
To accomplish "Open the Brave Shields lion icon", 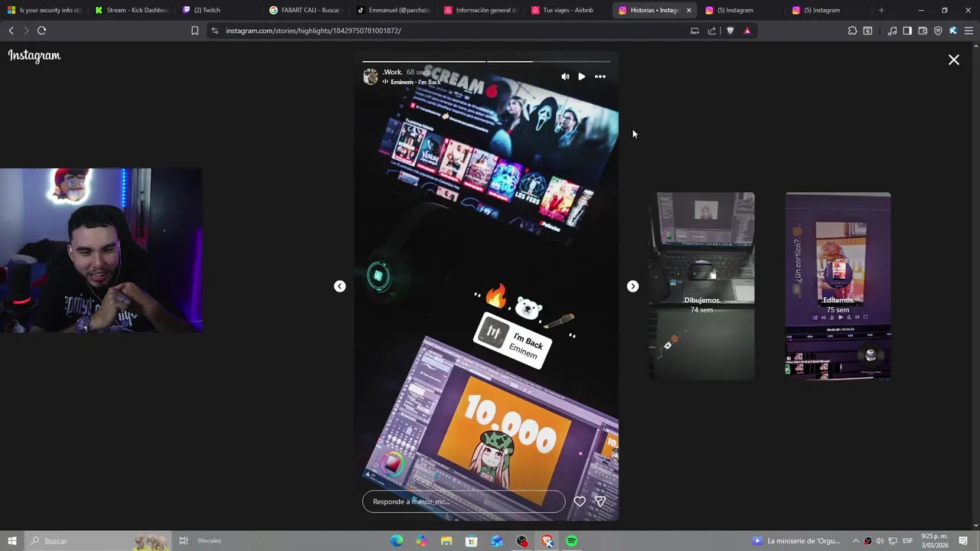I will coord(730,31).
